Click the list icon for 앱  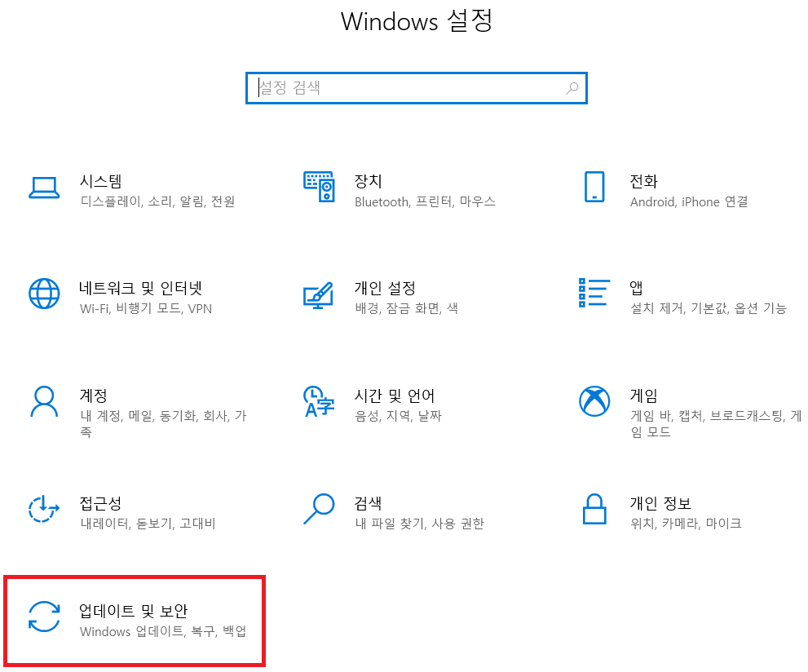[x=594, y=293]
